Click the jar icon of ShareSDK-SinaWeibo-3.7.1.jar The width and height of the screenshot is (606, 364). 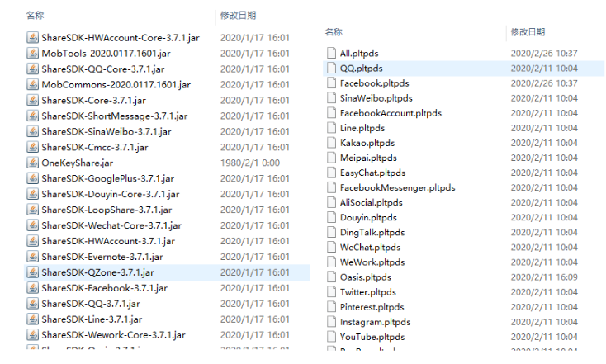[33, 131]
